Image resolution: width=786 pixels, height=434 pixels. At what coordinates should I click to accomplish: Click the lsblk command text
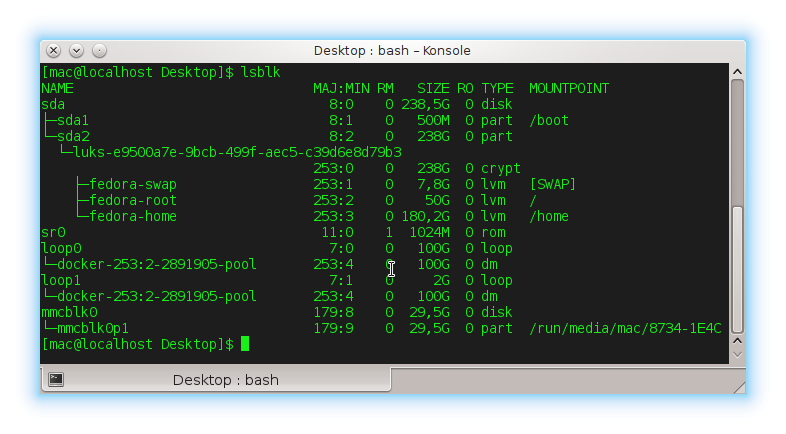258,72
